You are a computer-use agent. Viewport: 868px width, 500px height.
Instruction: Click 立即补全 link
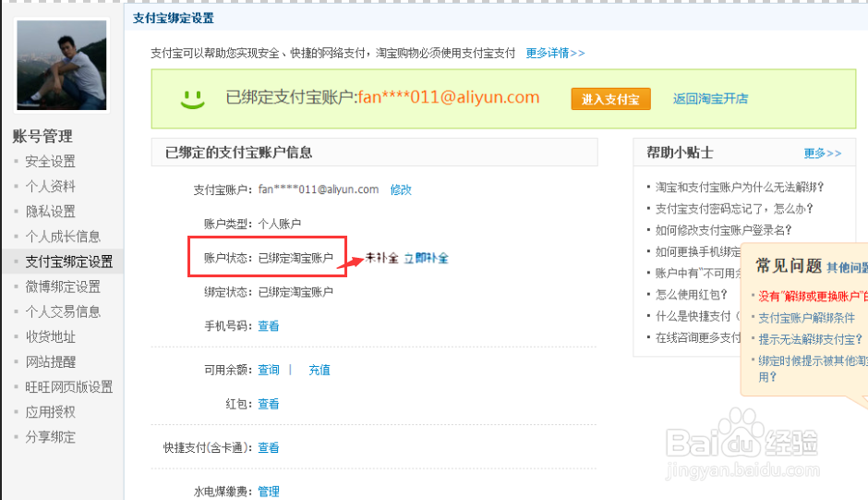click(426, 258)
